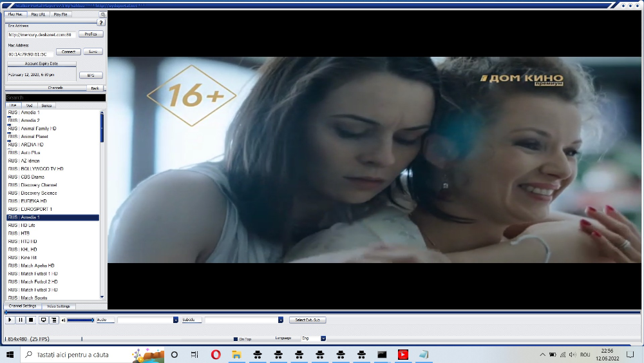This screenshot has height=363, width=644.
Task: Open Task View on taskbar
Action: pos(194,355)
